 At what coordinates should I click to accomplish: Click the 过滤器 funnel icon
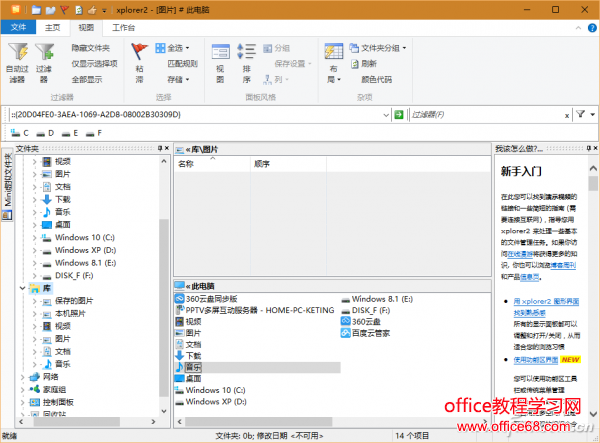(44, 52)
